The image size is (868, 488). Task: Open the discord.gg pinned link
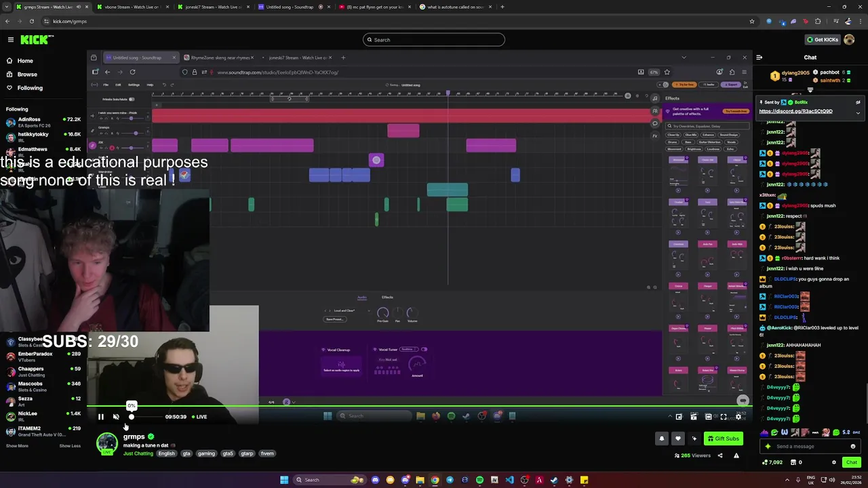(x=795, y=111)
